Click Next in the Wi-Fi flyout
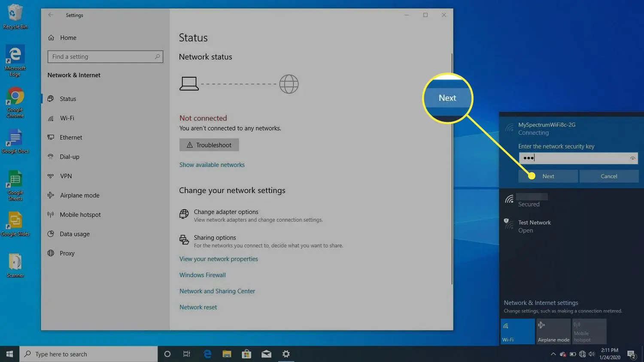The image size is (644, 362). coord(548,176)
